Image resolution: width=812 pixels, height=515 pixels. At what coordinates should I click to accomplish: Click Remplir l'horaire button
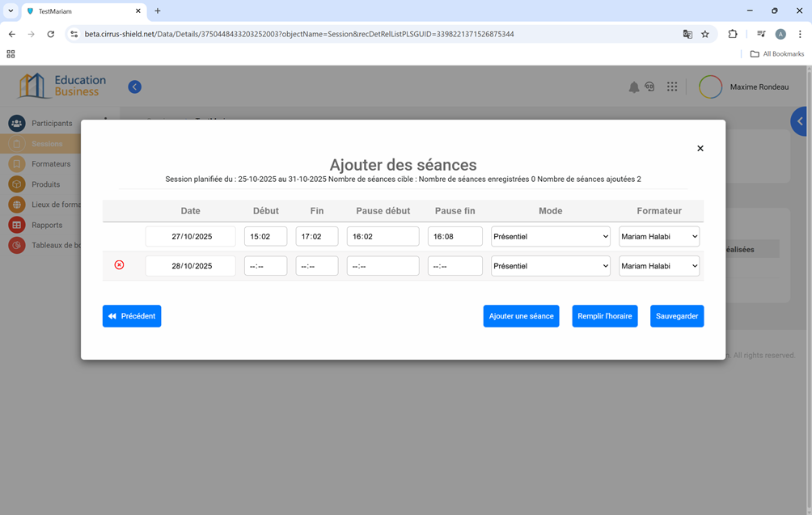tap(604, 316)
